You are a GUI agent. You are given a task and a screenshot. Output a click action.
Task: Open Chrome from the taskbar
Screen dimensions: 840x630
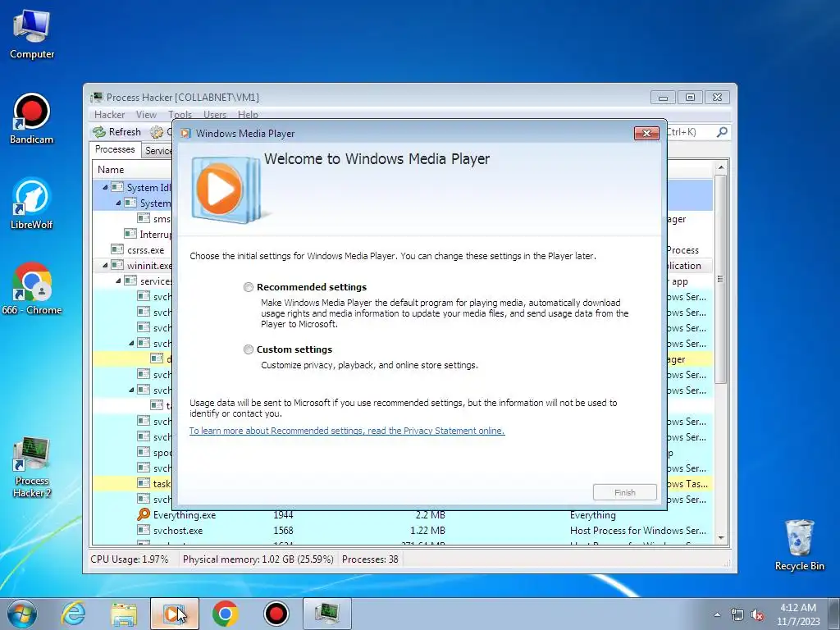[x=225, y=614]
